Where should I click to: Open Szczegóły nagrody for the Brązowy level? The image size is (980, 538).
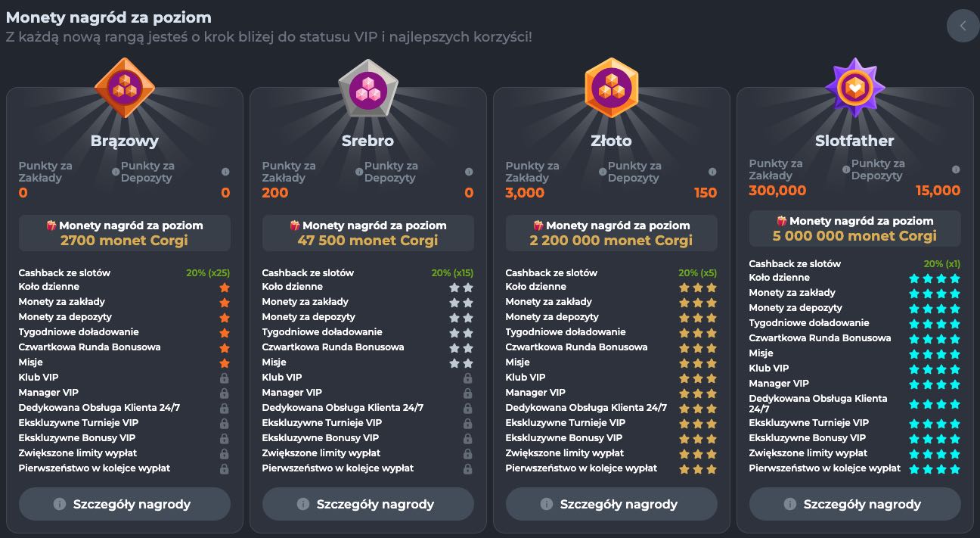(x=124, y=504)
